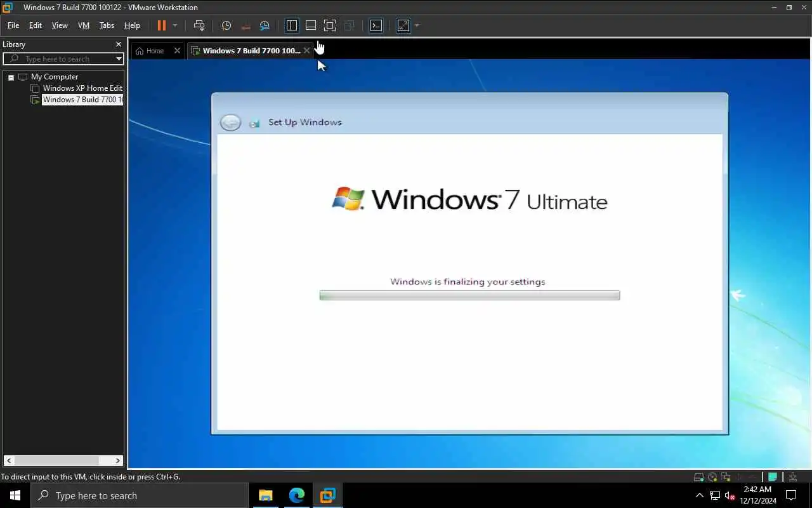812x508 pixels.
Task: Select My Computer in the library tree
Action: click(55, 77)
